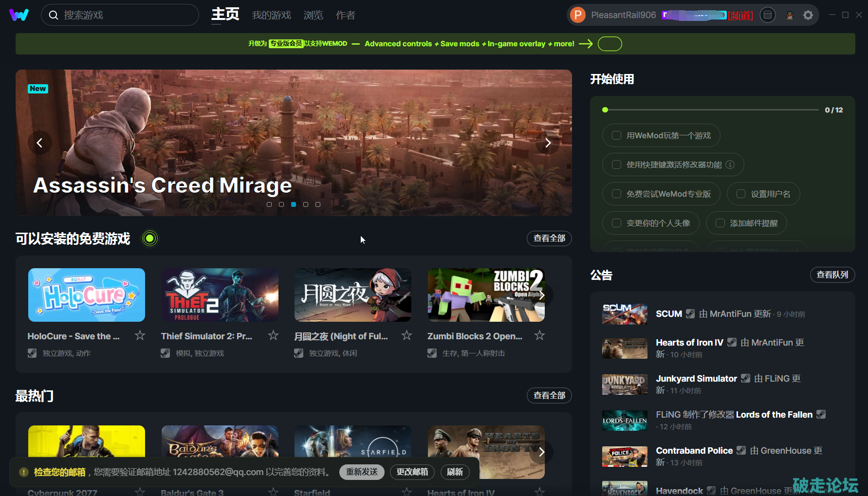This screenshot has width=868, height=496.
Task: Expand more free games with right chevron
Action: 541,295
